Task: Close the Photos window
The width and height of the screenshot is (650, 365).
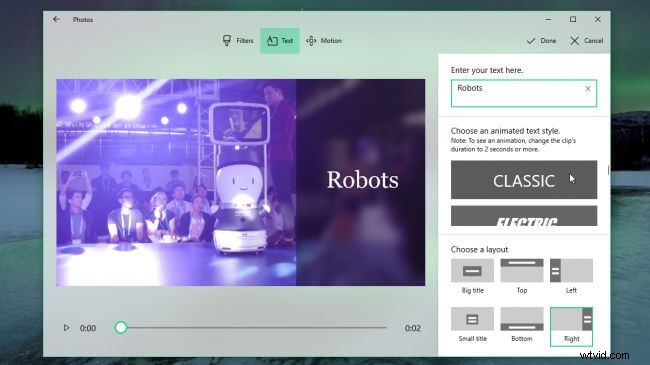Action: pos(597,19)
